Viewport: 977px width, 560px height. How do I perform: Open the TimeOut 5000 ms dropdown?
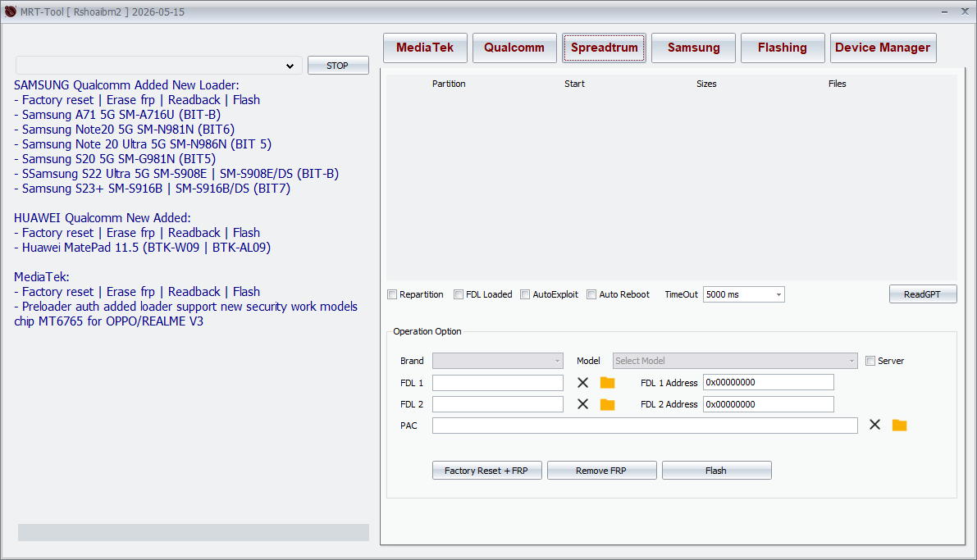[743, 294]
